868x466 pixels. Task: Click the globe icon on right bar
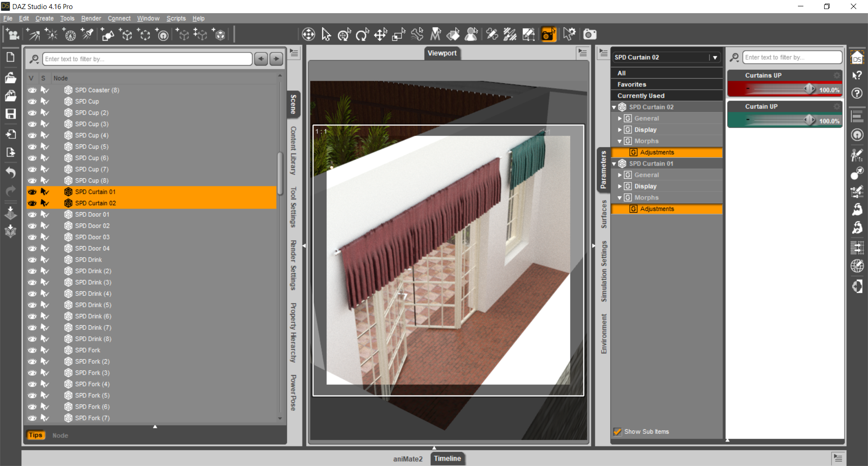(857, 266)
